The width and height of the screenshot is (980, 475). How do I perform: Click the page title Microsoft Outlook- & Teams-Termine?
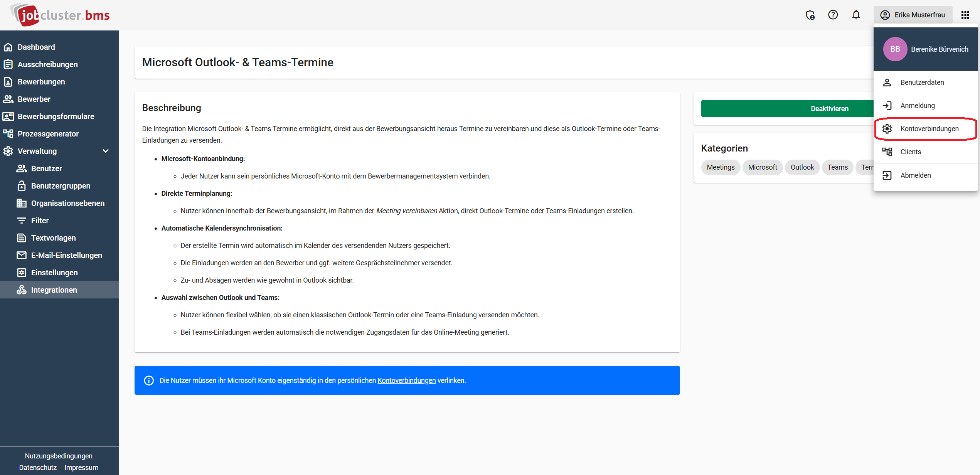[237, 62]
